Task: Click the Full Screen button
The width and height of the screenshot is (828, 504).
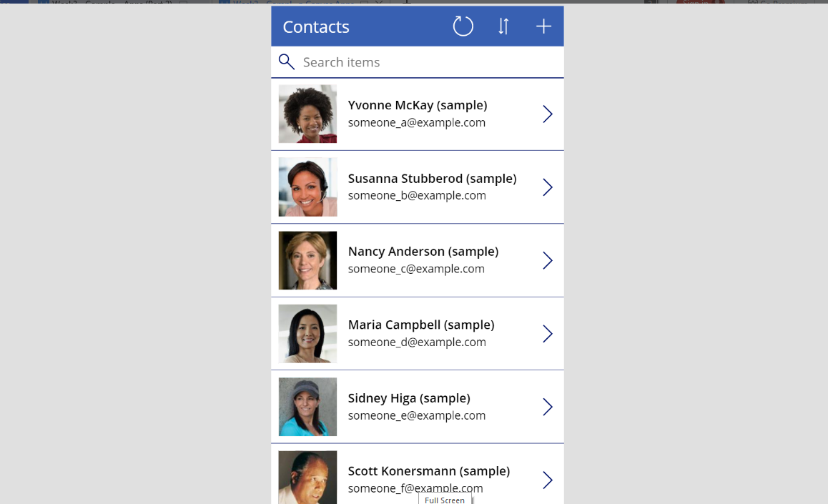Action: (x=445, y=500)
